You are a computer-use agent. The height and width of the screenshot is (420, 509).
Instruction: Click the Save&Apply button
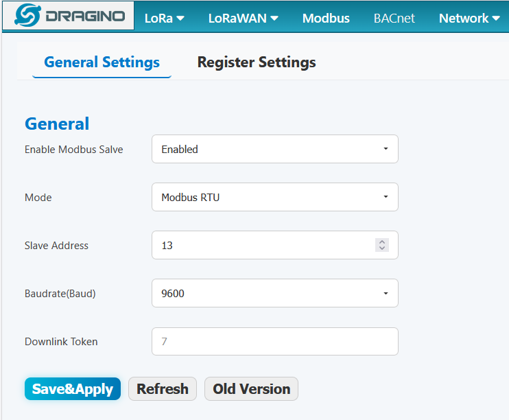tap(73, 389)
